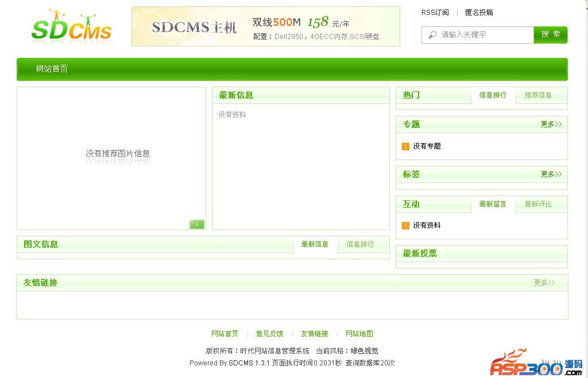The height and width of the screenshot is (378, 588).
Task: Click the green 搜索 button
Action: click(551, 35)
